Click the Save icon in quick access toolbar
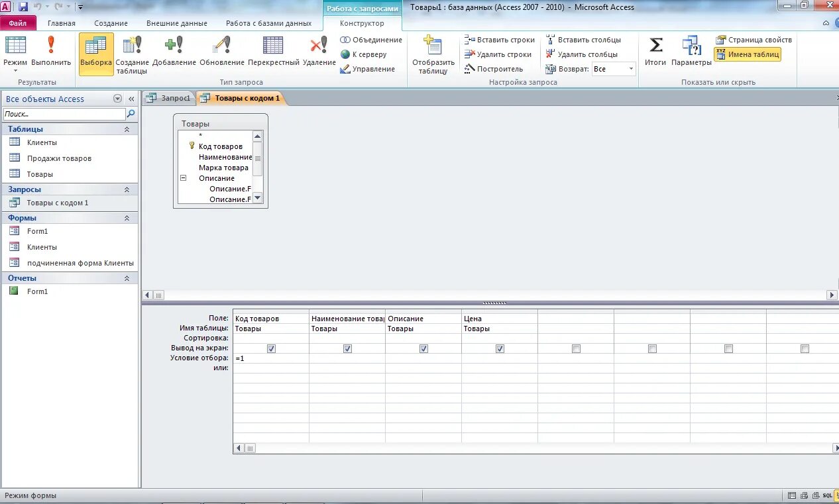Viewport: 839px width, 504px height. point(23,7)
